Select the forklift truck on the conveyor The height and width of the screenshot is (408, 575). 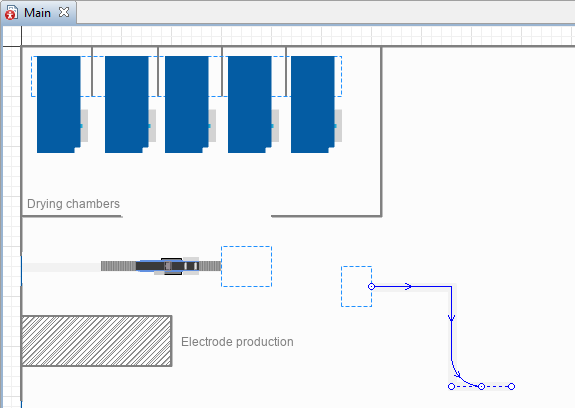pyautogui.click(x=167, y=266)
